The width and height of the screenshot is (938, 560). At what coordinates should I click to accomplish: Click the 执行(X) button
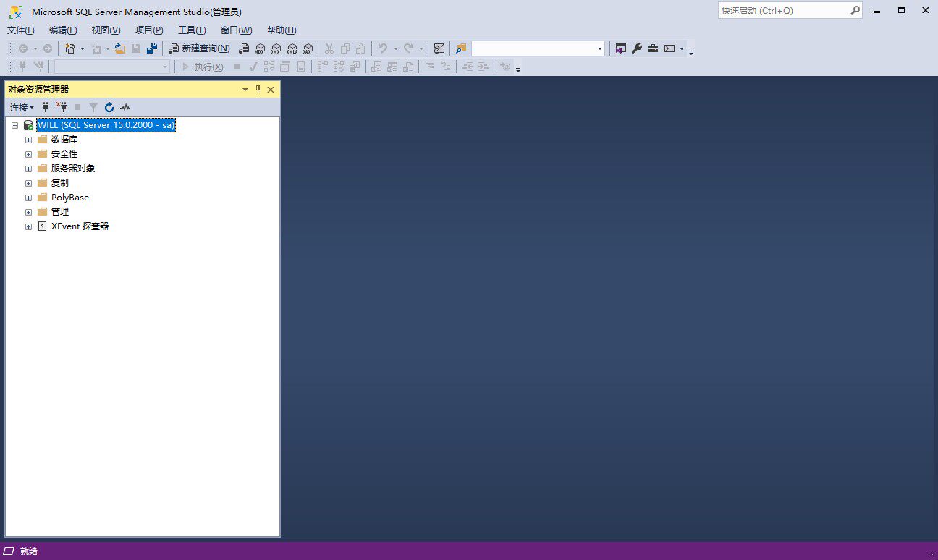click(x=202, y=67)
